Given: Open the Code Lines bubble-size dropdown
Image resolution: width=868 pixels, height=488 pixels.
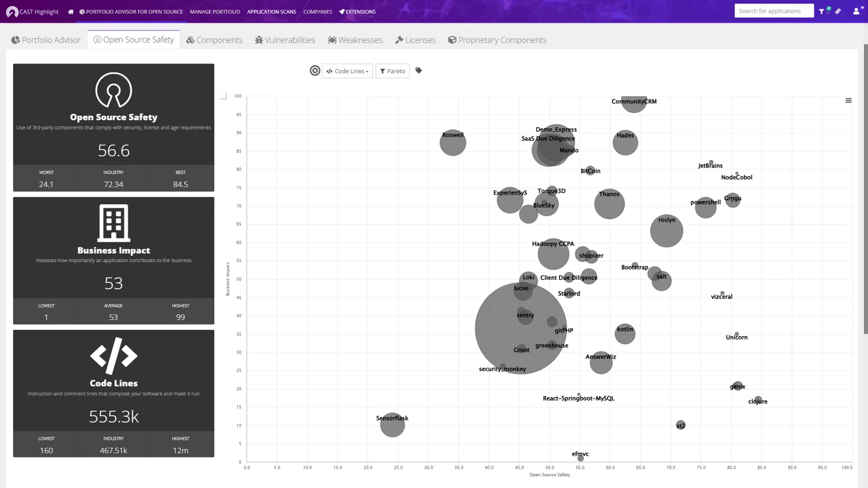Looking at the screenshot, I should click(x=347, y=71).
